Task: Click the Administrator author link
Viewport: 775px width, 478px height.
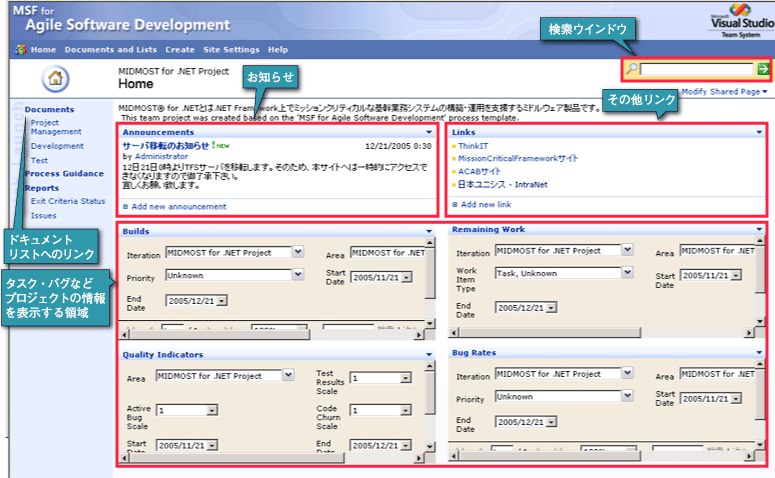Action: pos(162,156)
